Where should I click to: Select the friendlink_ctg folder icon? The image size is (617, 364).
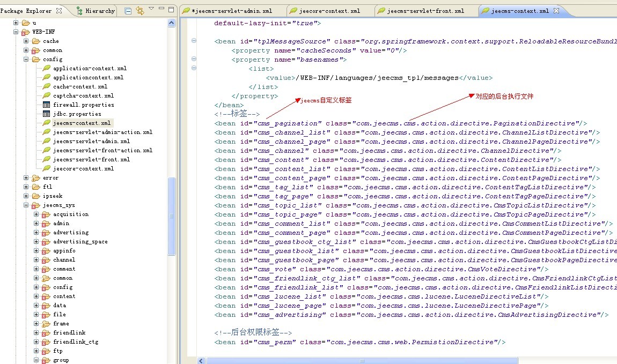46,342
